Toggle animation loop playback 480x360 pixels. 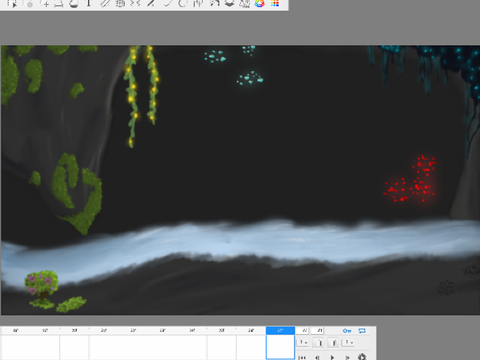pos(362,331)
